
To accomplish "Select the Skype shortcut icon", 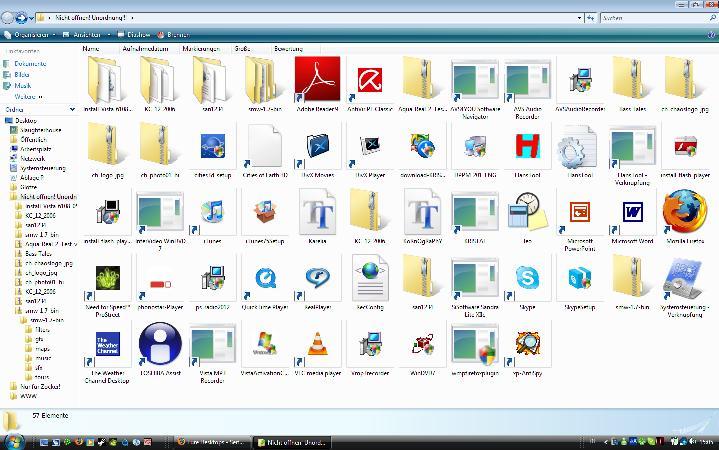I will pyautogui.click(x=527, y=278).
